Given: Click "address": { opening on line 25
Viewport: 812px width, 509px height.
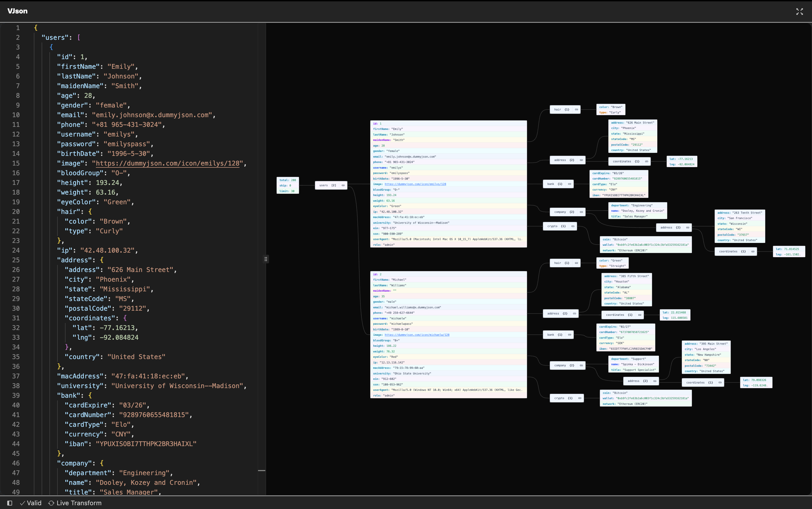Looking at the screenshot, I should [80, 260].
